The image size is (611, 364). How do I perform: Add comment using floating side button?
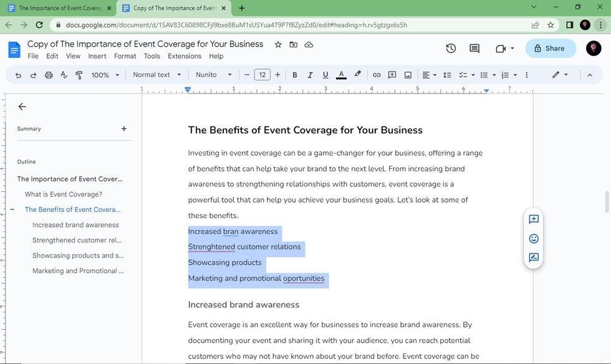534,219
